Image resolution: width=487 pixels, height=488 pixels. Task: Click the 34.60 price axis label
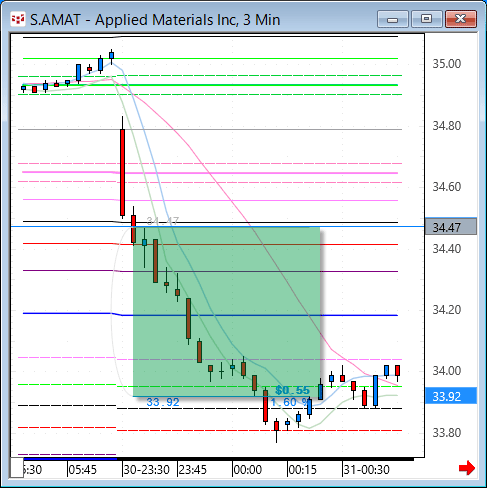coord(447,187)
